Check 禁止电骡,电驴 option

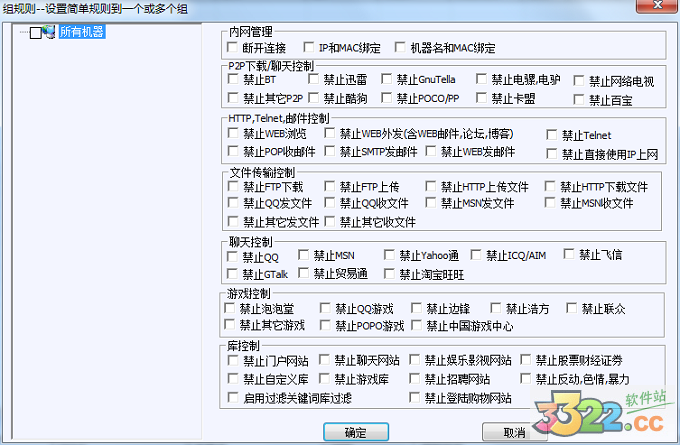point(481,79)
